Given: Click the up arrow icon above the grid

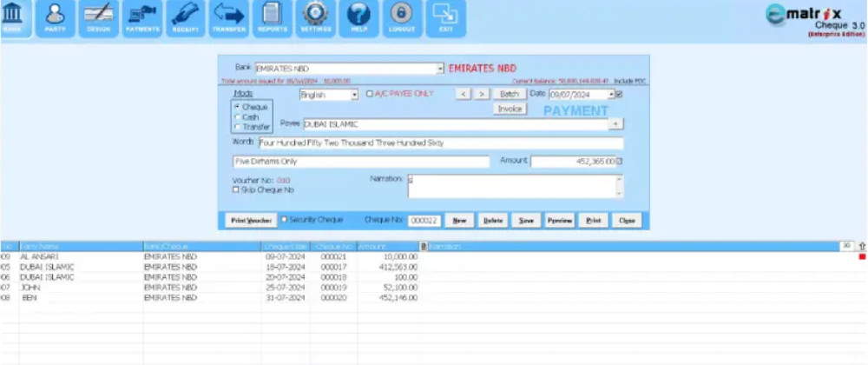Looking at the screenshot, I should click(x=861, y=246).
